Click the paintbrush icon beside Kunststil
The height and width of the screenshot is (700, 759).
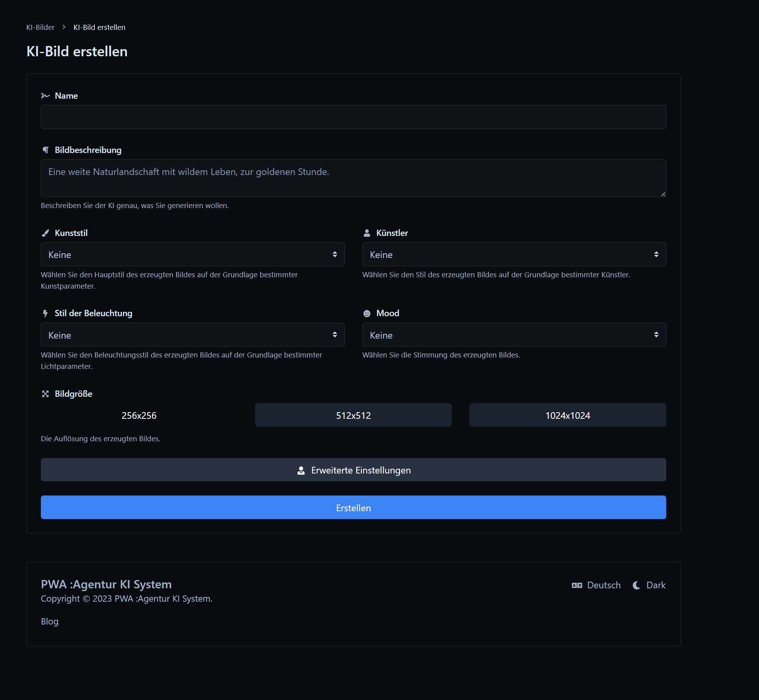click(x=46, y=233)
